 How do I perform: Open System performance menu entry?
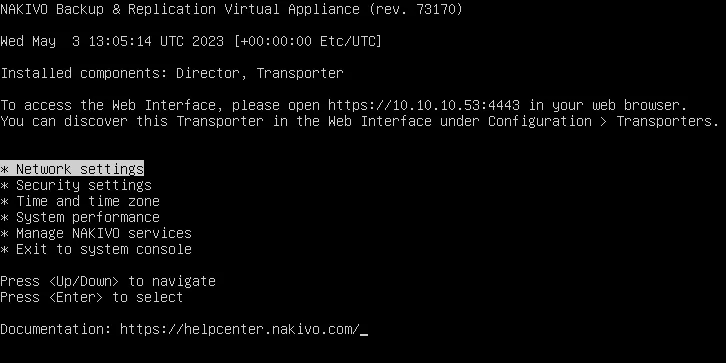[x=80, y=217]
